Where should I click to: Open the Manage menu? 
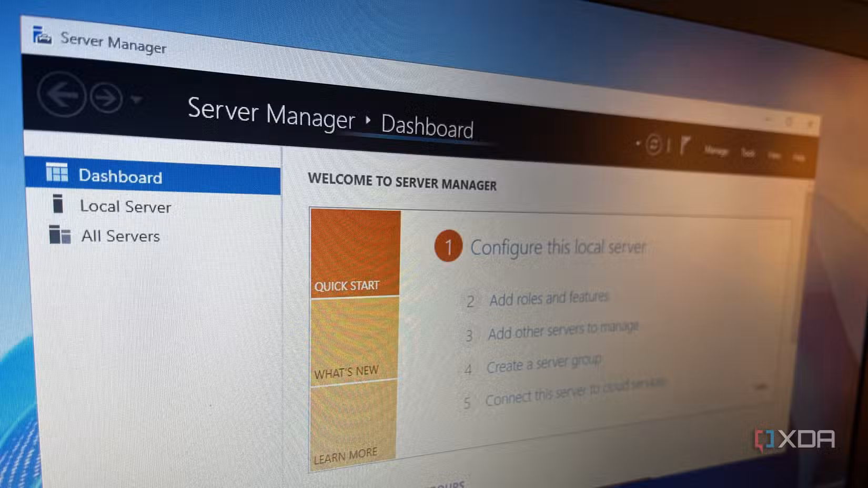click(716, 151)
